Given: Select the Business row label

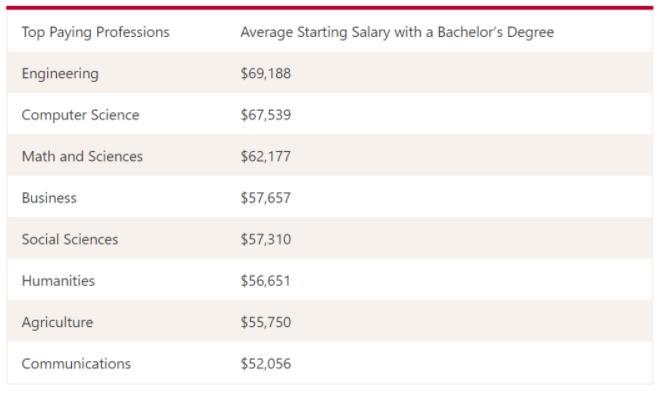Looking at the screenshot, I should (49, 198).
